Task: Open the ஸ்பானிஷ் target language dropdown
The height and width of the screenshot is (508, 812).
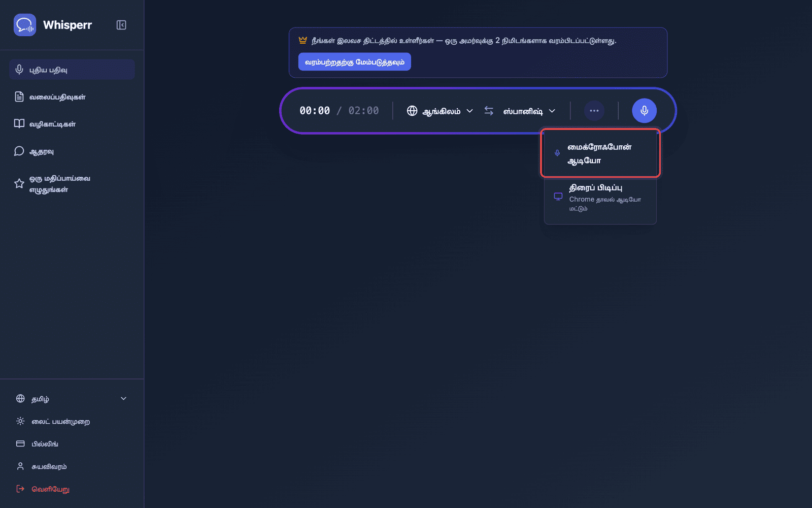Action: pos(529,111)
